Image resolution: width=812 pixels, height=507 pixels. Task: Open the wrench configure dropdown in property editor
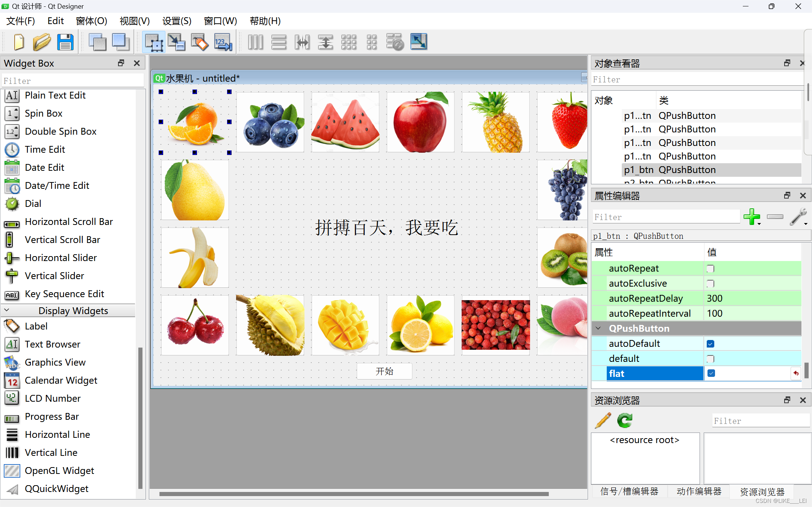pos(800,217)
